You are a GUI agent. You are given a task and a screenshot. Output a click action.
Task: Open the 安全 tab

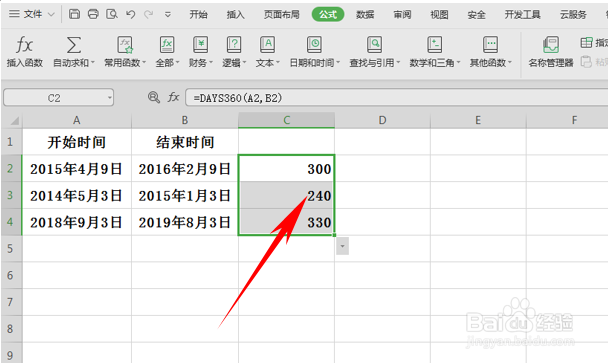click(476, 15)
